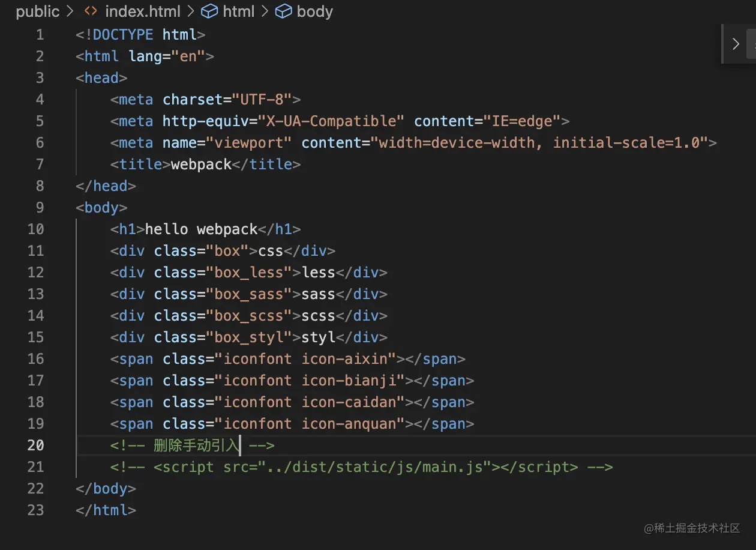The image size is (756, 550).
Task: Click the "../dist/static/js/main.js" script path
Action: click(379, 467)
